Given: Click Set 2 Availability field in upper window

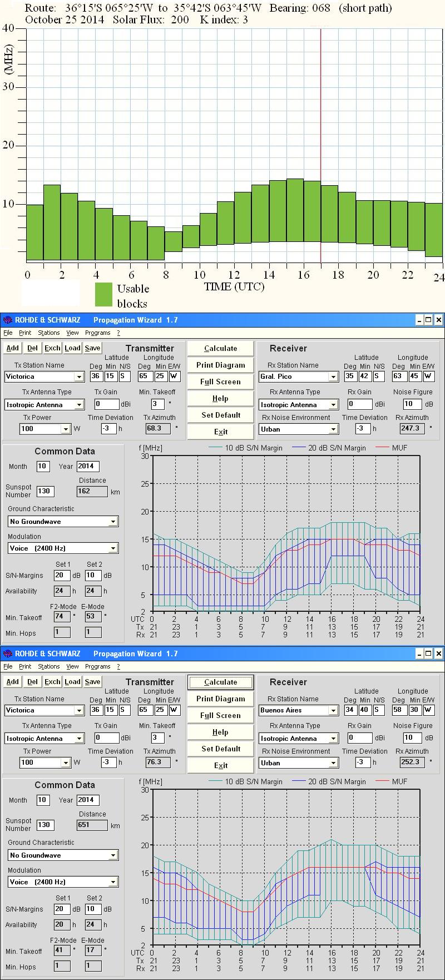Looking at the screenshot, I should [x=93, y=591].
